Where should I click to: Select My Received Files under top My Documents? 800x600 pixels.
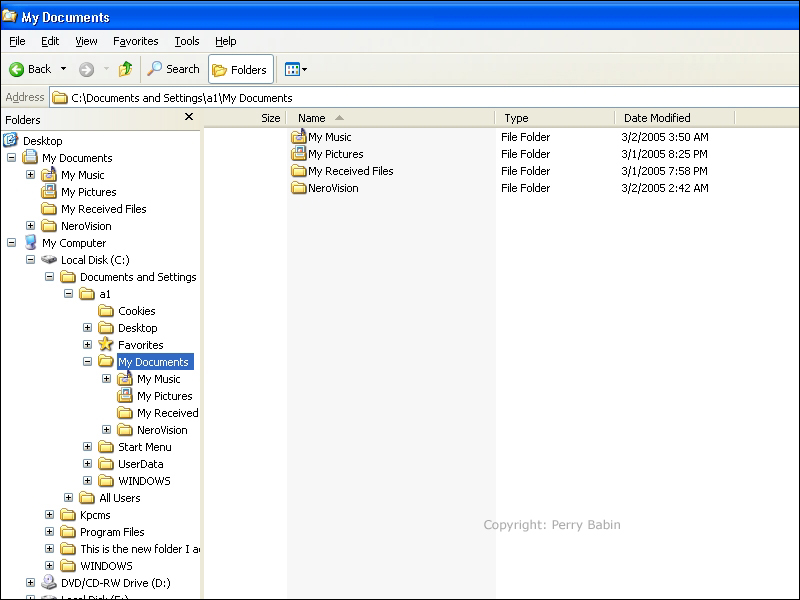(104, 209)
